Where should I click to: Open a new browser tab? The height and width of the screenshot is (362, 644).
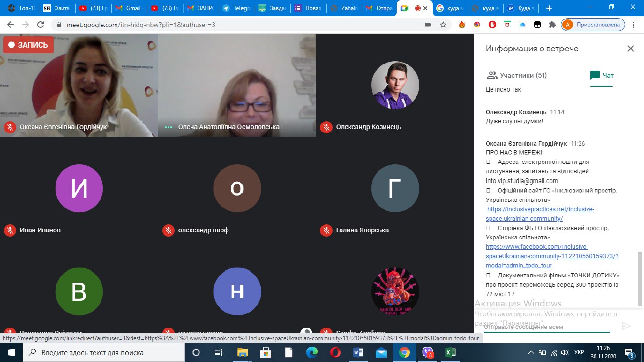(x=549, y=8)
